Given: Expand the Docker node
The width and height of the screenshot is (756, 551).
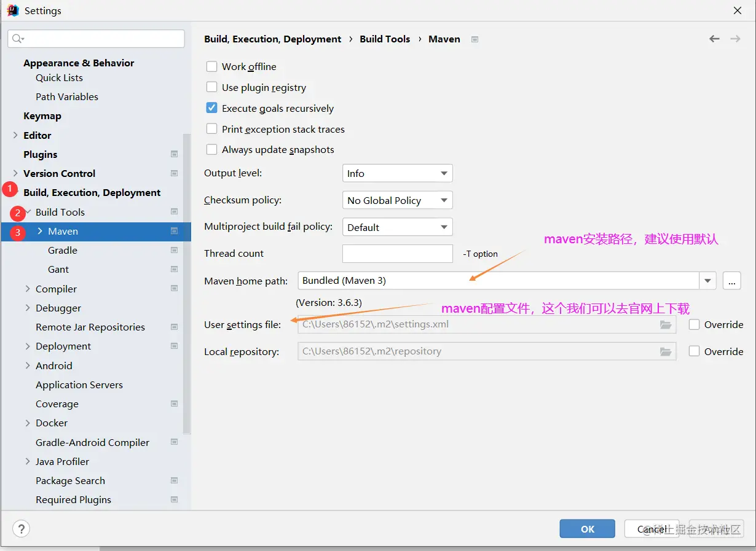Looking at the screenshot, I should click(x=28, y=423).
